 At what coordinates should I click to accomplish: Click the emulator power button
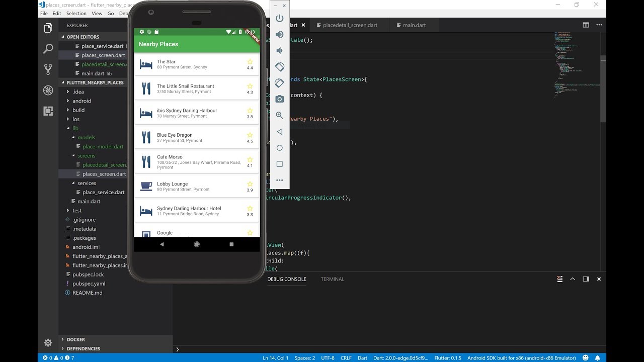click(x=280, y=19)
